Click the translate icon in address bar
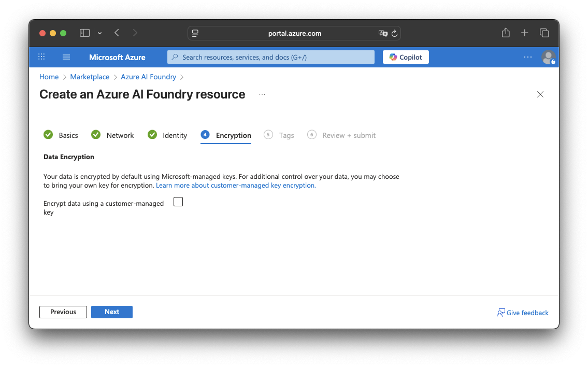The height and width of the screenshot is (367, 588). 383,33
